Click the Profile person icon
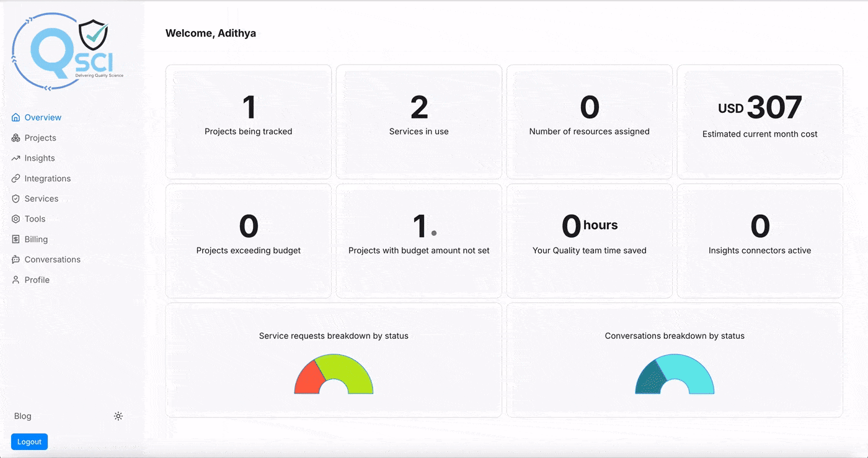Image resolution: width=868 pixels, height=458 pixels. 16,280
